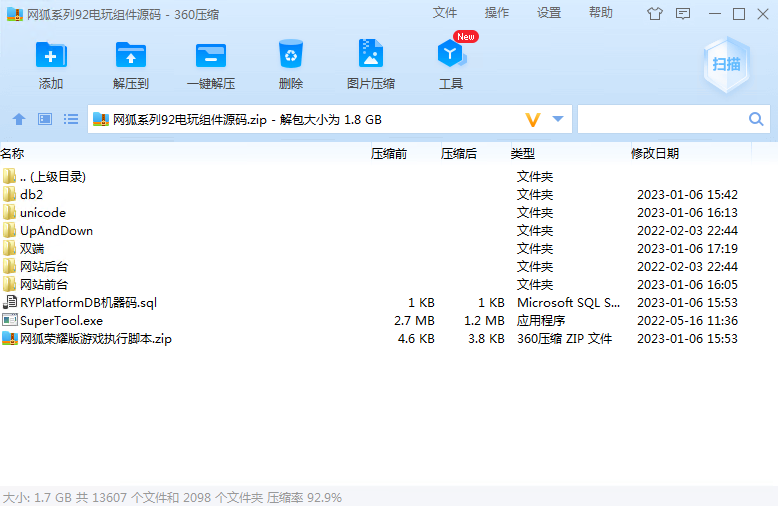Sort by the 名称 column header
Image resolution: width=778 pixels, height=506 pixels.
pos(12,153)
